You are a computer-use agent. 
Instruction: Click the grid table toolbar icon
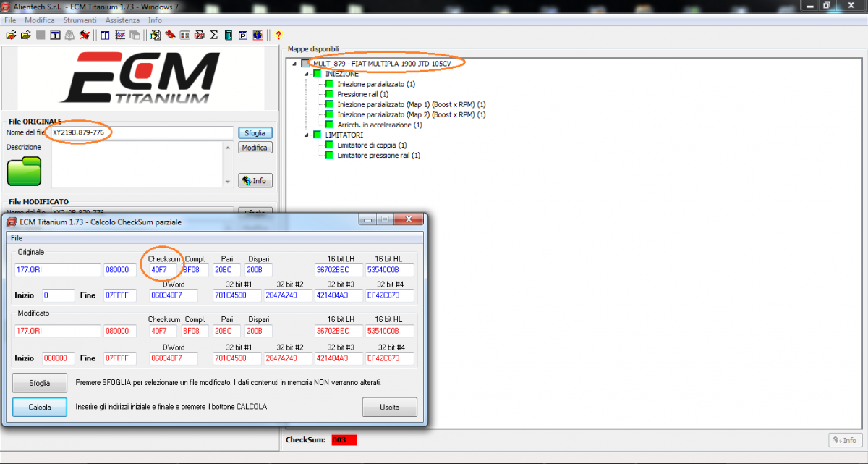point(184,35)
